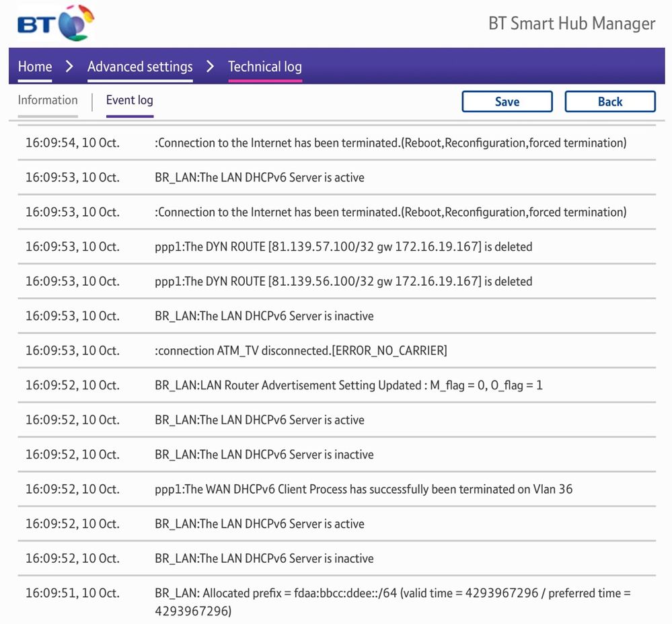This screenshot has width=672, height=624.
Task: Select the 16:09:54 connection terminated entry
Action: (x=390, y=143)
